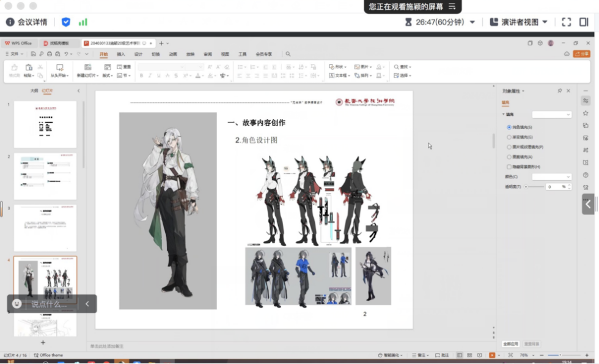Click the orange slideshow play icon in status bar

click(492, 355)
